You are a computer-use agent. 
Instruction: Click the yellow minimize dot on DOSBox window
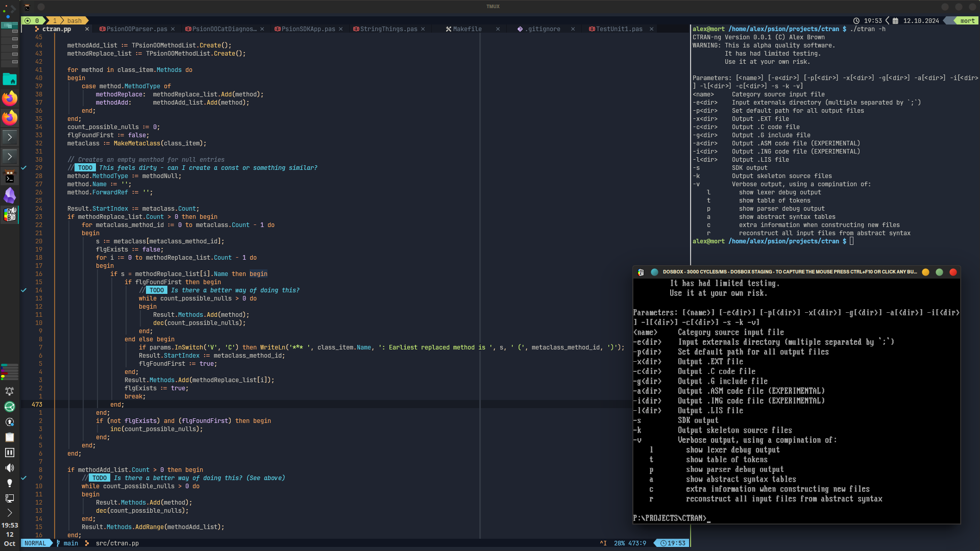(x=925, y=272)
